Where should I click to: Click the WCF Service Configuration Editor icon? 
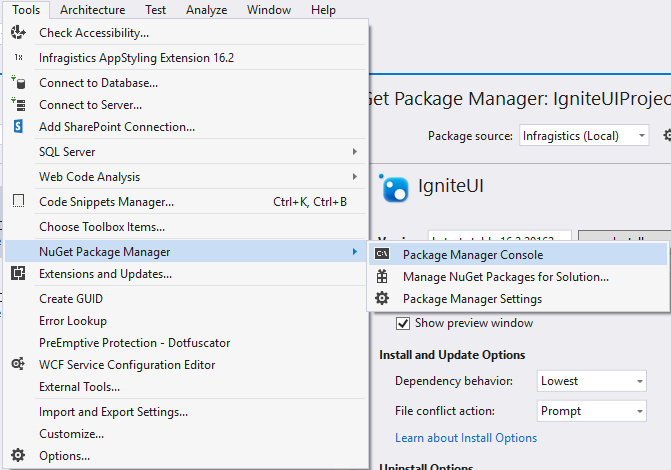(x=18, y=365)
